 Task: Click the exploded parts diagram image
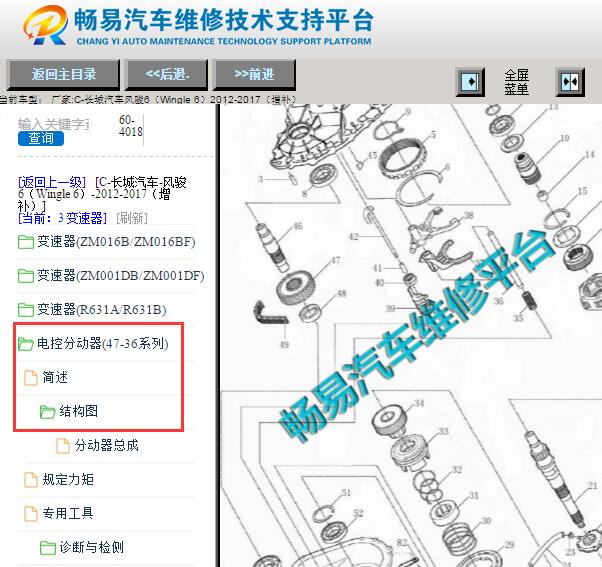click(411, 336)
